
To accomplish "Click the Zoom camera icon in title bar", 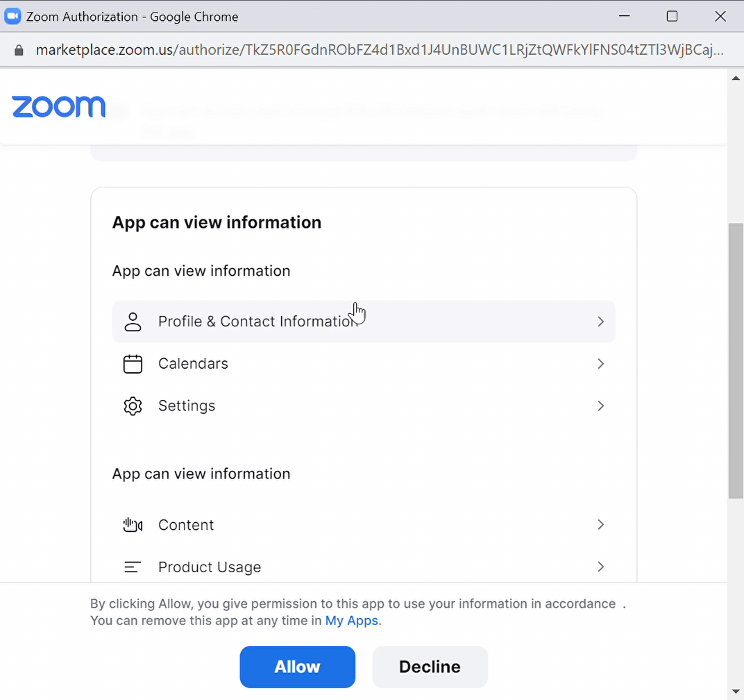I will pyautogui.click(x=13, y=17).
